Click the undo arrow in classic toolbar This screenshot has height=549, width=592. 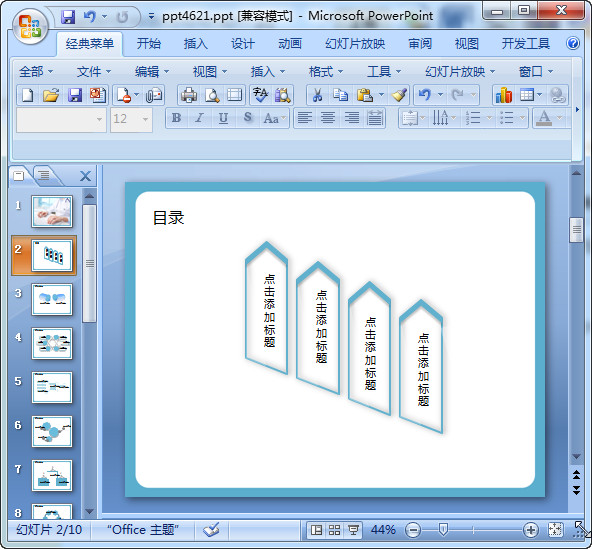point(425,95)
